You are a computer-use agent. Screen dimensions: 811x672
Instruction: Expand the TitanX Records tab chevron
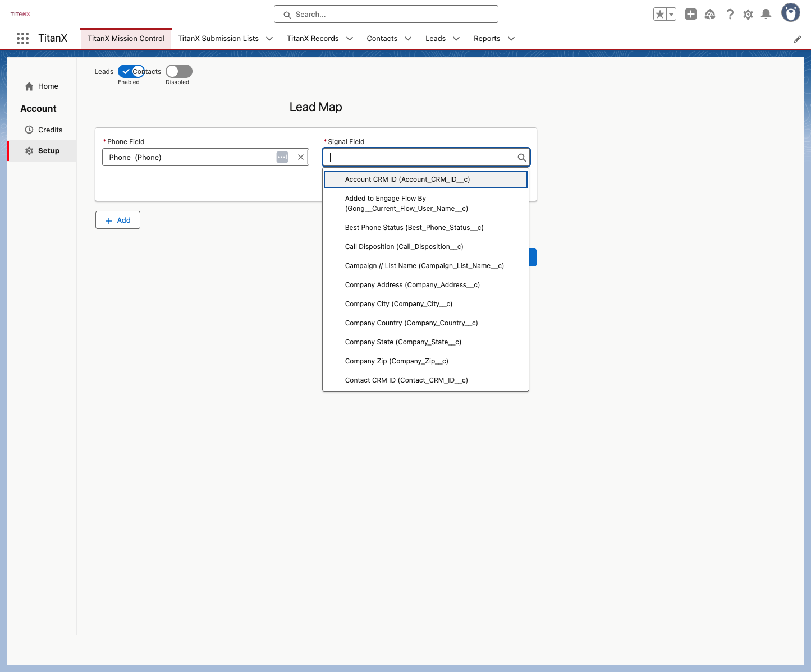[350, 39]
